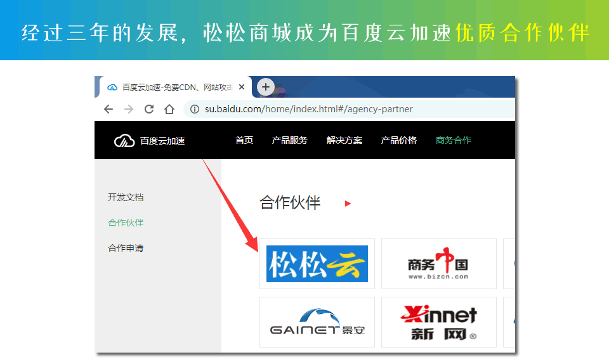The width and height of the screenshot is (609, 364).
Task: Open 合作申请 in the sidebar
Action: 126,248
